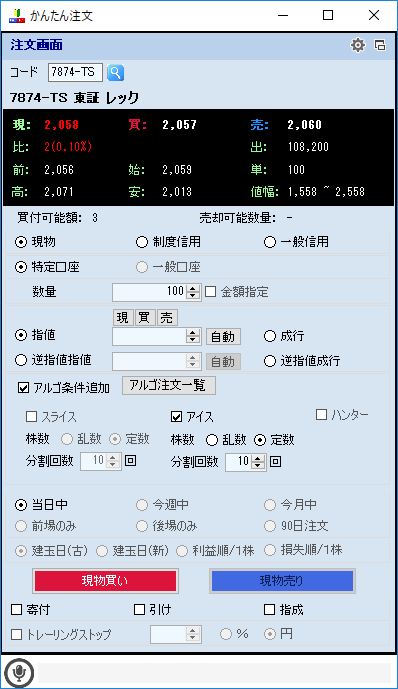Enable 寄付 checkbox
Image resolution: width=398 pixels, height=689 pixels.
[x=17, y=609]
